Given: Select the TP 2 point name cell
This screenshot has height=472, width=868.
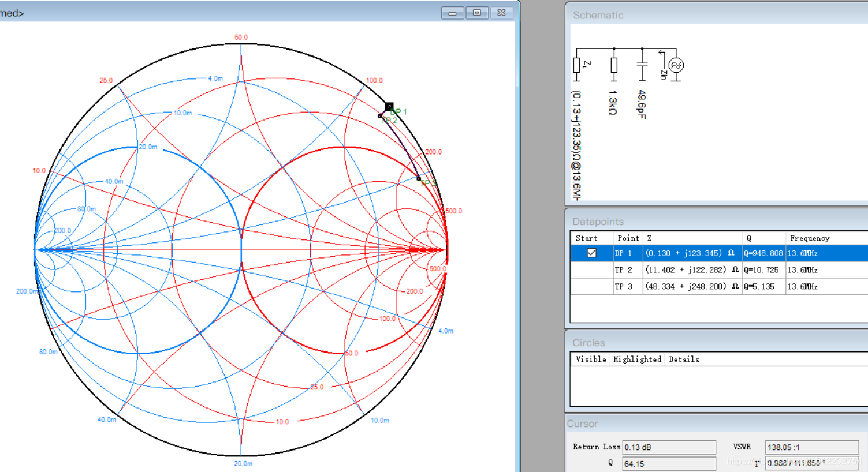Looking at the screenshot, I should [628, 269].
